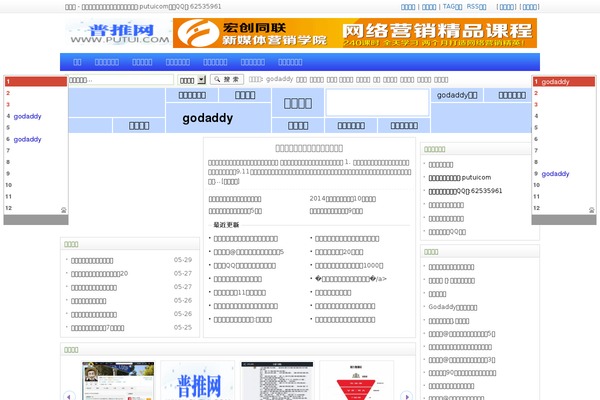This screenshot has height=400, width=600.
Task: Click home icon in left floating panel
Action: [x=64, y=210]
